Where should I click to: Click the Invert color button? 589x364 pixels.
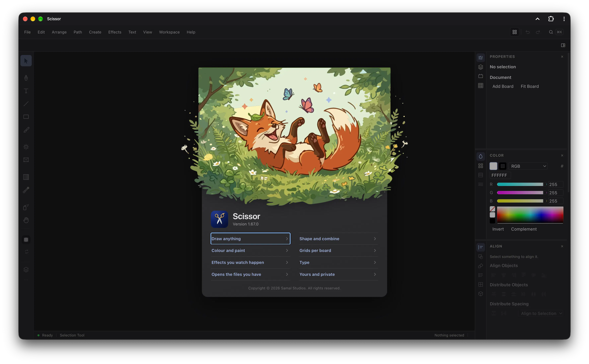tap(498, 229)
